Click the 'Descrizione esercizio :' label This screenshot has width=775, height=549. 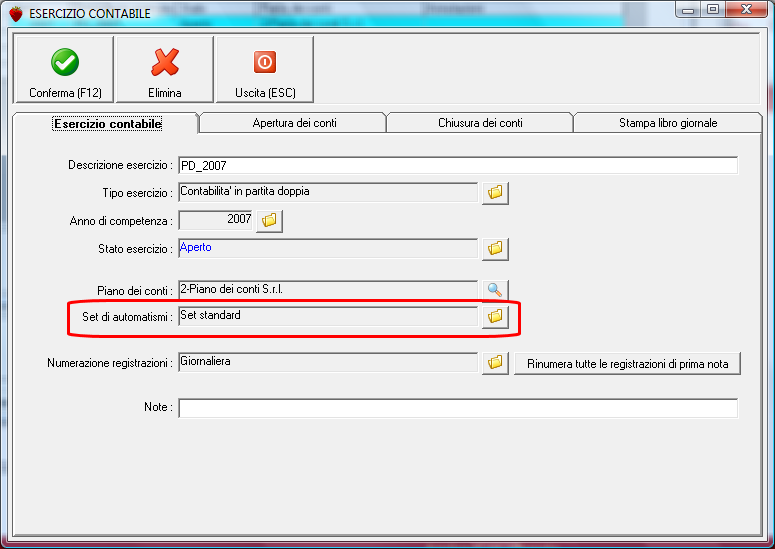(x=120, y=165)
